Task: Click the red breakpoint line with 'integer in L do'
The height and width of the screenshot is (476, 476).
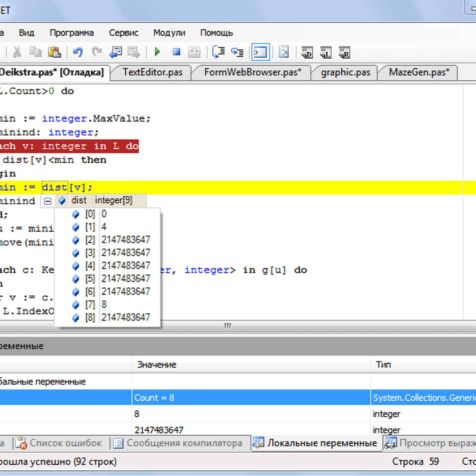Action: click(69, 146)
